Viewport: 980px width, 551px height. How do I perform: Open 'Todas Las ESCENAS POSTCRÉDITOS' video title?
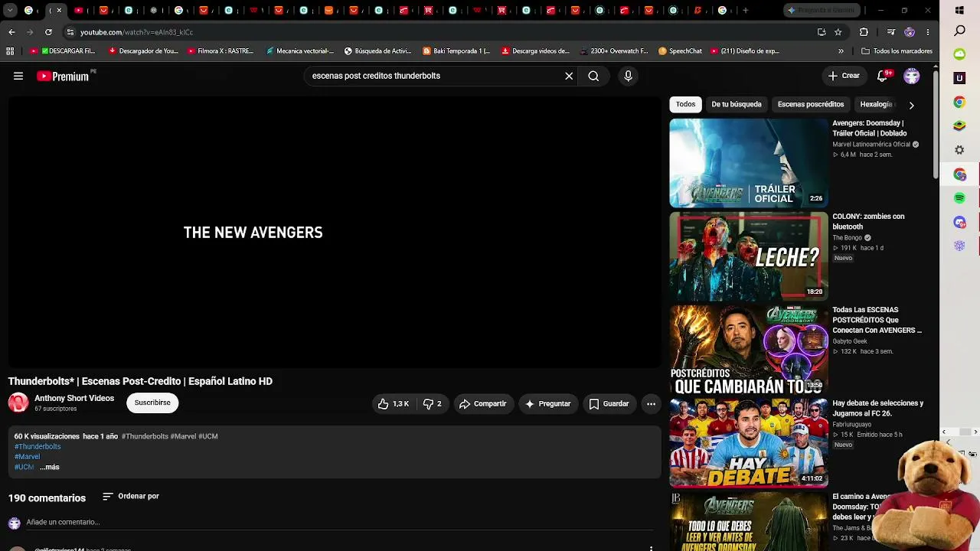tap(877, 320)
